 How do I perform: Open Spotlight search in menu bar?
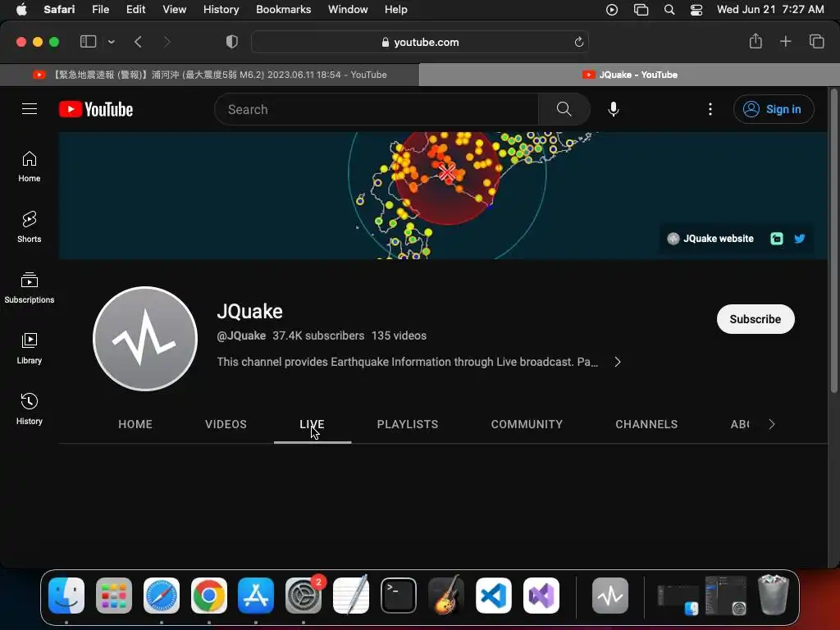tap(669, 10)
